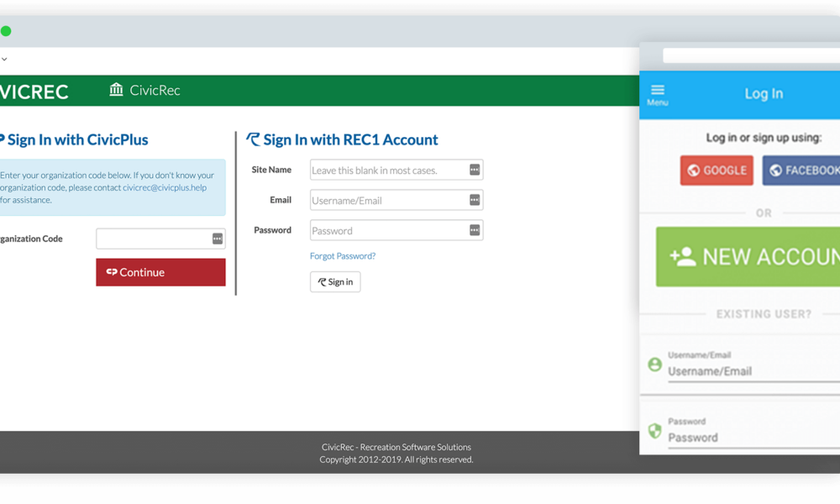Screen dimensions: 840x504
Task: Click the 'EXISTING USER?' divider label
Action: pos(764,314)
